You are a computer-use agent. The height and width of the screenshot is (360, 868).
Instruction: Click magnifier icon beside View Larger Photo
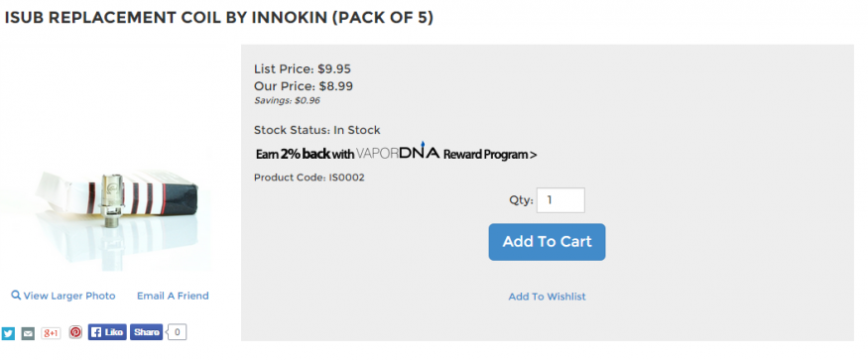16,296
